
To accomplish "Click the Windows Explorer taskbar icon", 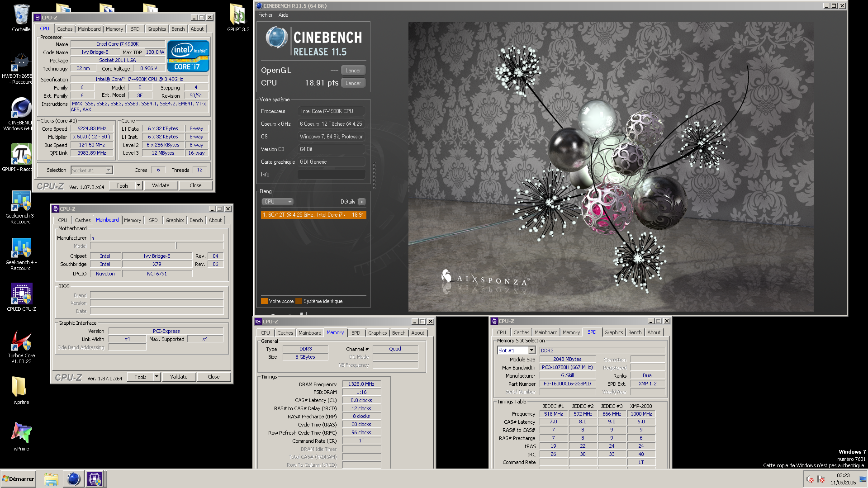I will (x=51, y=479).
